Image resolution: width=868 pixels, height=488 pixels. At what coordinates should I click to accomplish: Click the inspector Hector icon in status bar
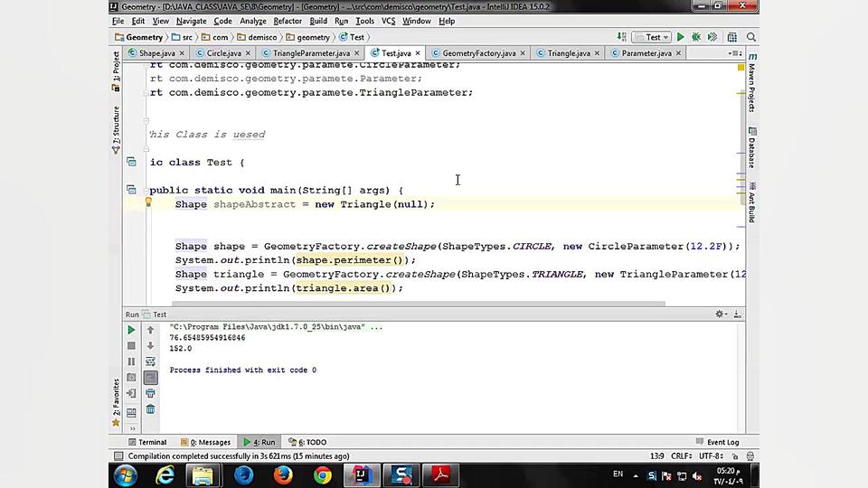[750, 456]
